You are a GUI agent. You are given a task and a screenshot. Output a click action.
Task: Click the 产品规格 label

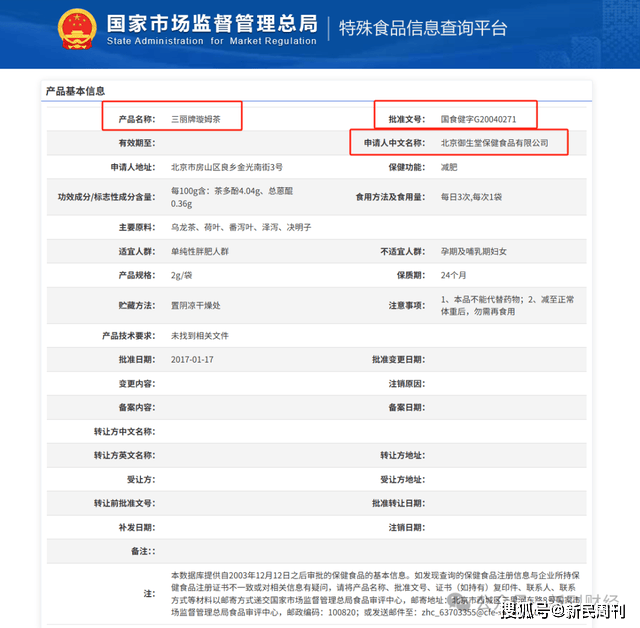pos(137,275)
